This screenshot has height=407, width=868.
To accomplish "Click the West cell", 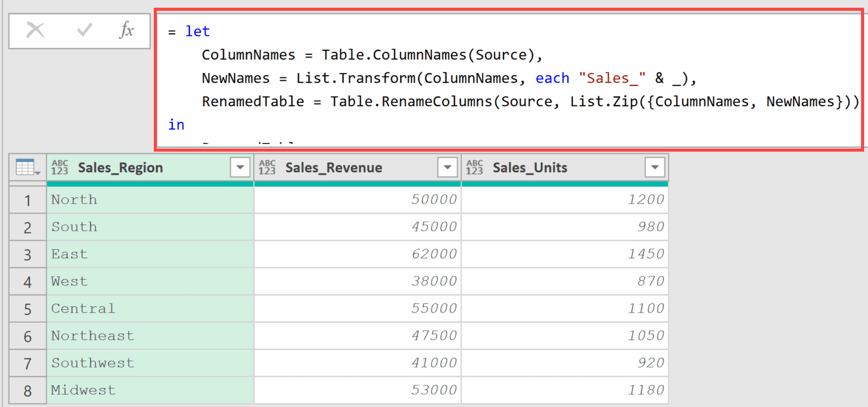I will (150, 282).
